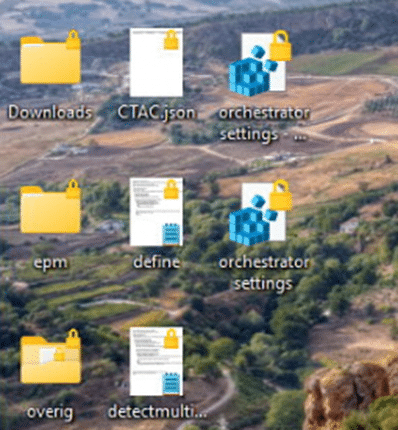Click the Downloads label text
This screenshot has height=430, width=398.
tap(50, 112)
